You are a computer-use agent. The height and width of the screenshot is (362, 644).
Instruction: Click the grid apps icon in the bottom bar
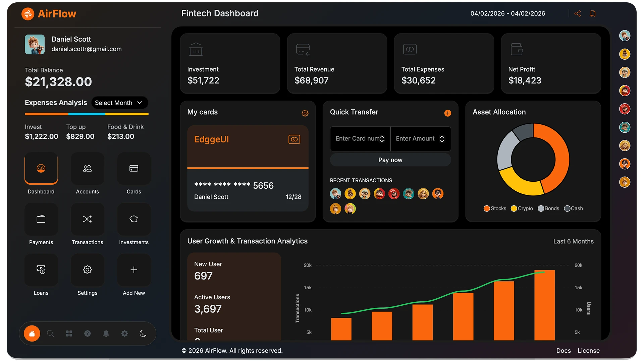(x=69, y=334)
